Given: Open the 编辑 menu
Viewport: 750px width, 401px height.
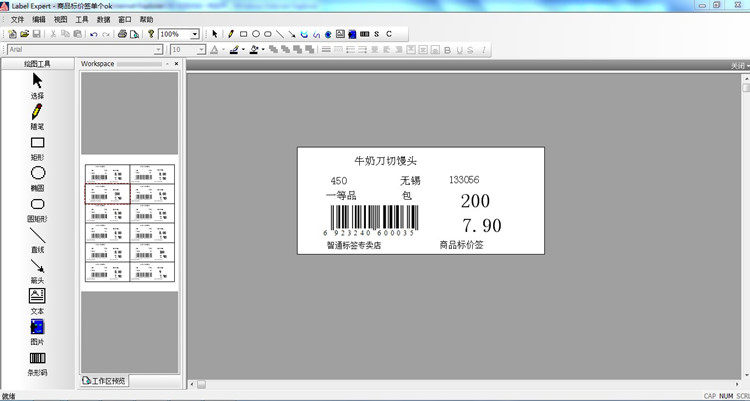Looking at the screenshot, I should point(38,19).
